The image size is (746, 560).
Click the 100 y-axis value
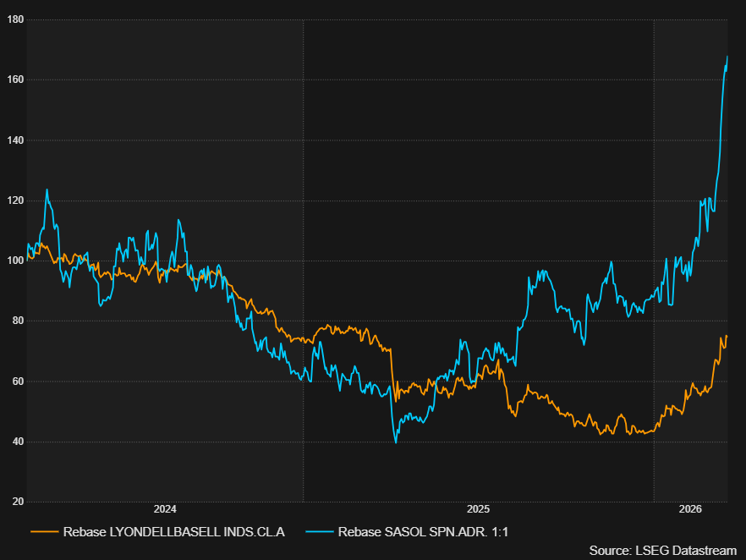(x=15, y=261)
